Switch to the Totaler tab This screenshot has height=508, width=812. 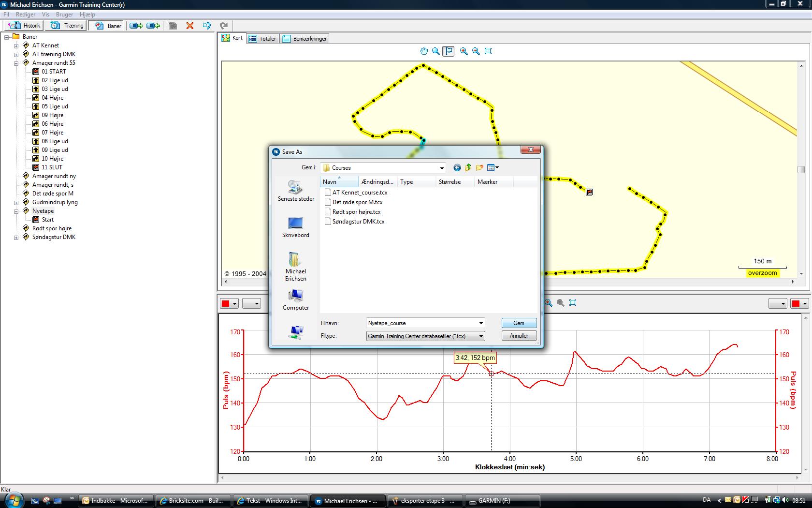262,39
